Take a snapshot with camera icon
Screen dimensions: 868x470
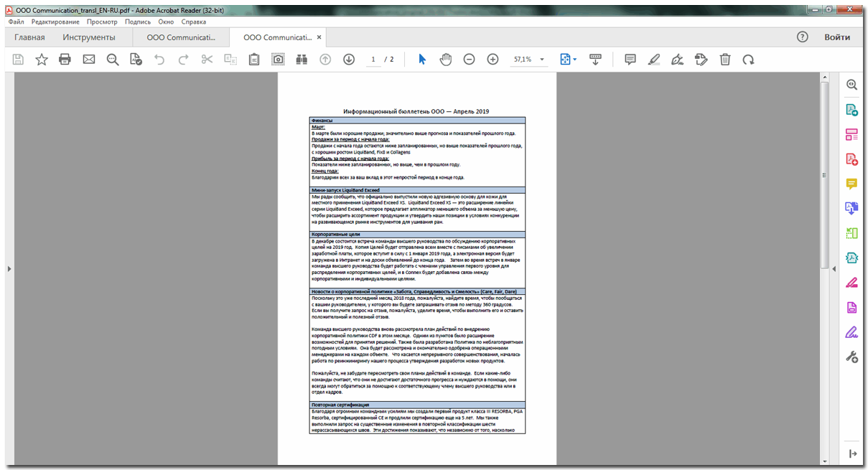[278, 60]
